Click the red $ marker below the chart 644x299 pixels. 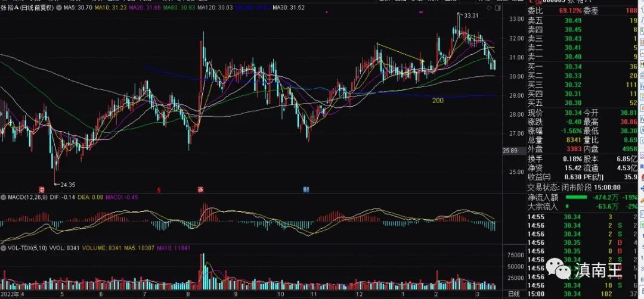(159, 190)
